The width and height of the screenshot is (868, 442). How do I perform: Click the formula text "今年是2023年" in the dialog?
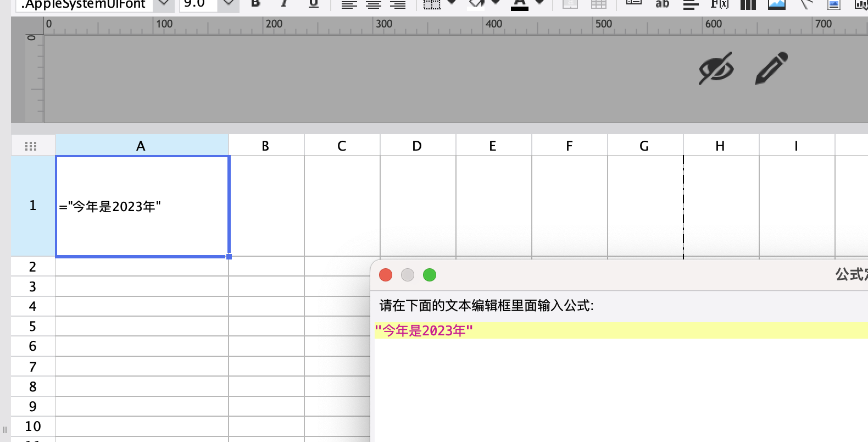pyautogui.click(x=424, y=330)
